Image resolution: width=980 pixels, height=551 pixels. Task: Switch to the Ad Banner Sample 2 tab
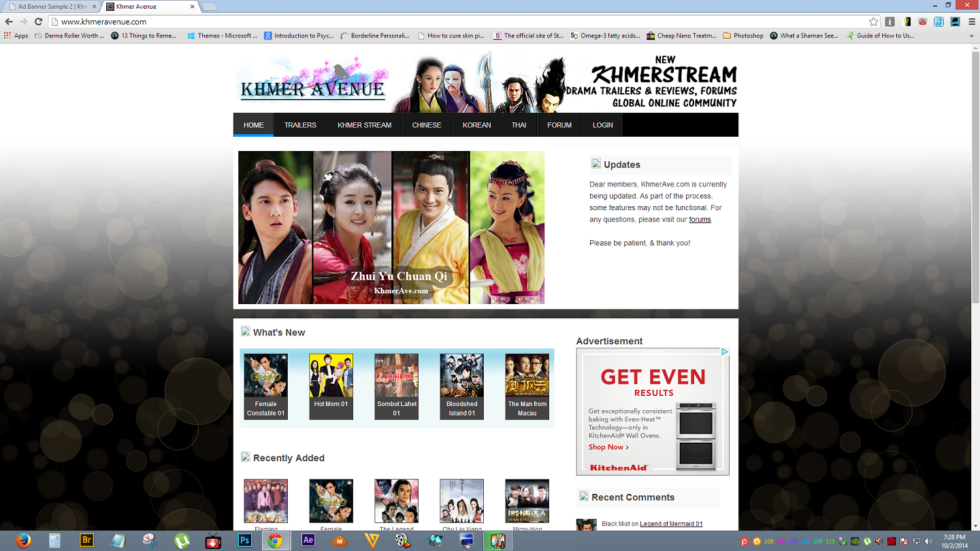pyautogui.click(x=51, y=7)
